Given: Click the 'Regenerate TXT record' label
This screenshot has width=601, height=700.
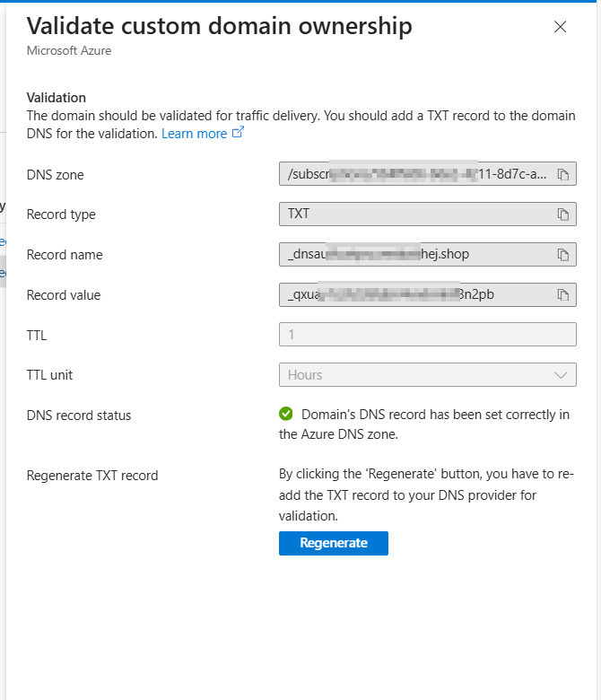Looking at the screenshot, I should pos(92,476).
